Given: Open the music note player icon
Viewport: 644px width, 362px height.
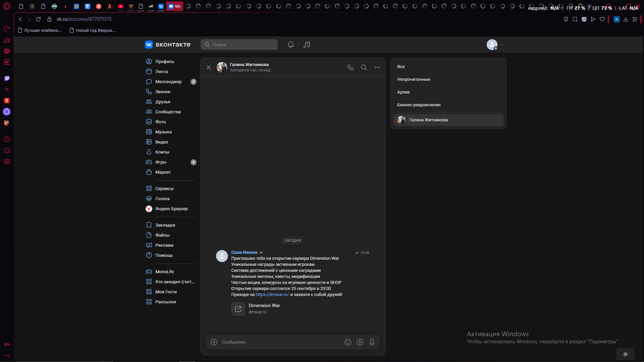Looking at the screenshot, I should (x=307, y=45).
